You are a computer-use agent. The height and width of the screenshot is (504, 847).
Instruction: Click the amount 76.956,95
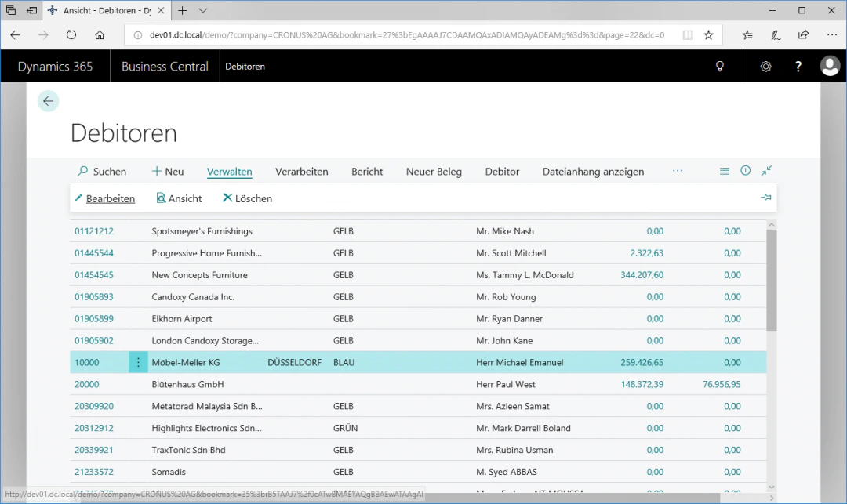click(722, 384)
